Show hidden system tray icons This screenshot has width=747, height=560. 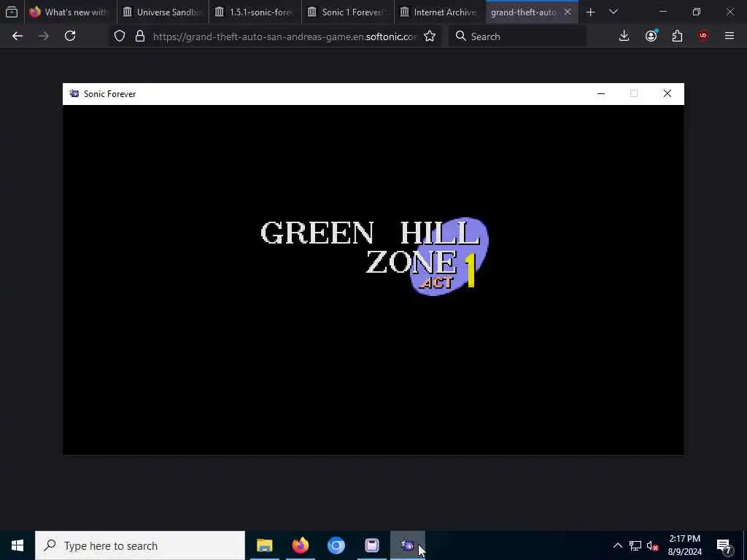617,545
